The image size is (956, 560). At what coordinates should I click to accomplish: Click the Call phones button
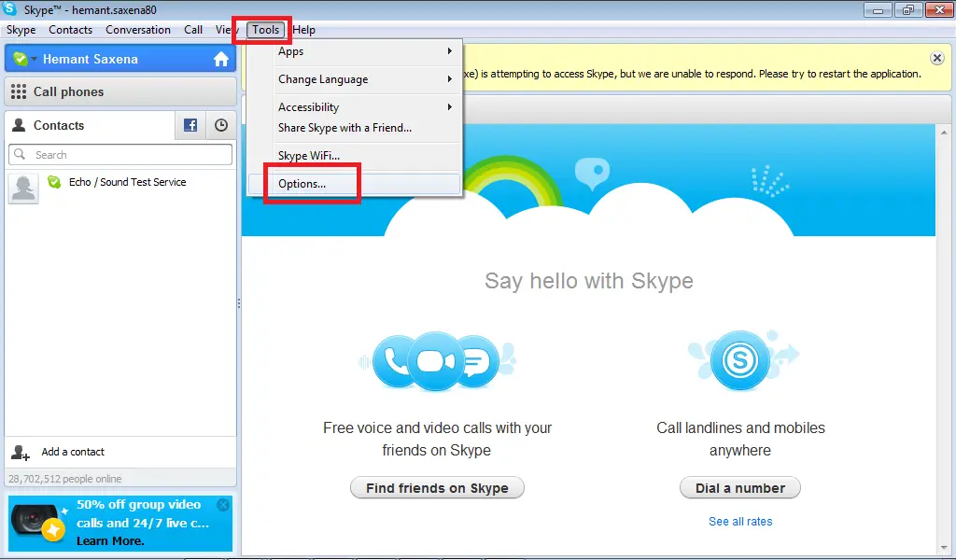[120, 92]
